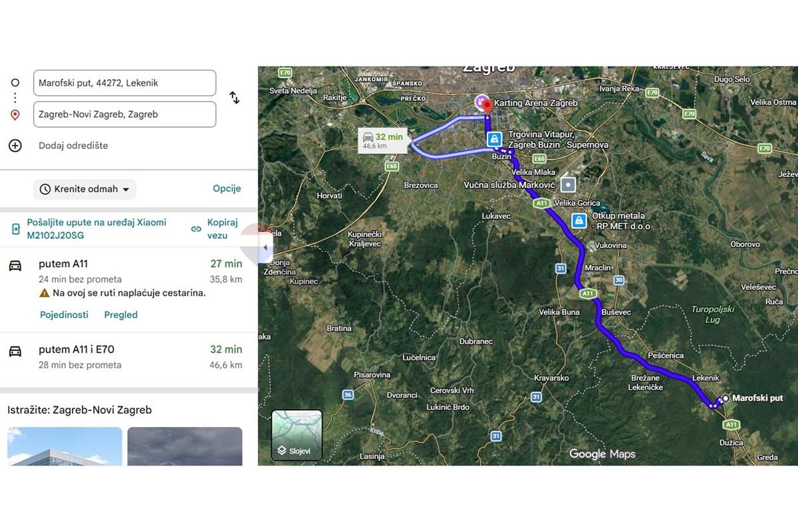Open Pojedinosti for route A11
The image size is (798, 532).
tap(64, 315)
